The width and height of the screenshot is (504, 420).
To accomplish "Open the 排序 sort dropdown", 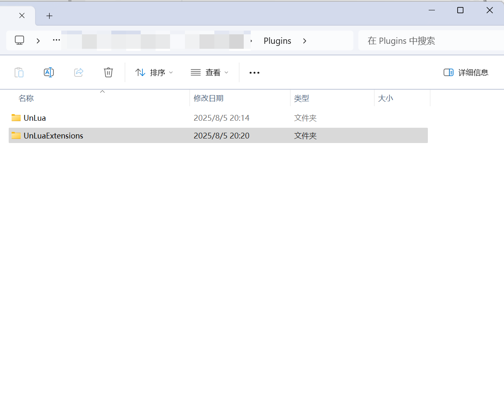I will pyautogui.click(x=154, y=72).
